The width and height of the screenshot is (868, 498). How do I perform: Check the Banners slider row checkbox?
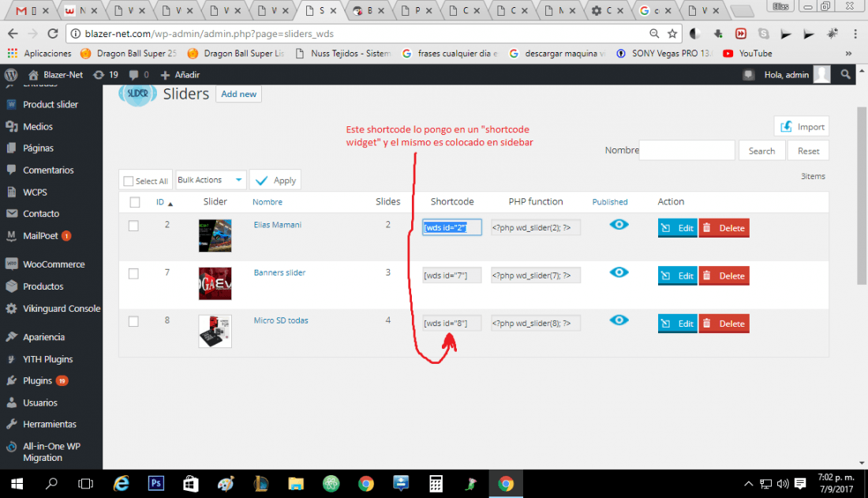133,274
